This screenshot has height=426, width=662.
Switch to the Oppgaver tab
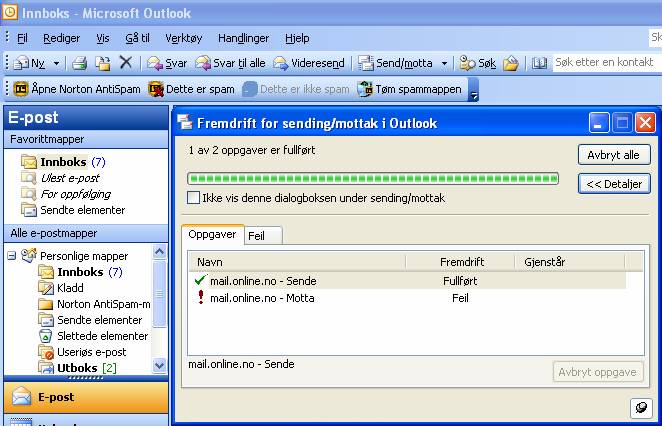tap(212, 235)
